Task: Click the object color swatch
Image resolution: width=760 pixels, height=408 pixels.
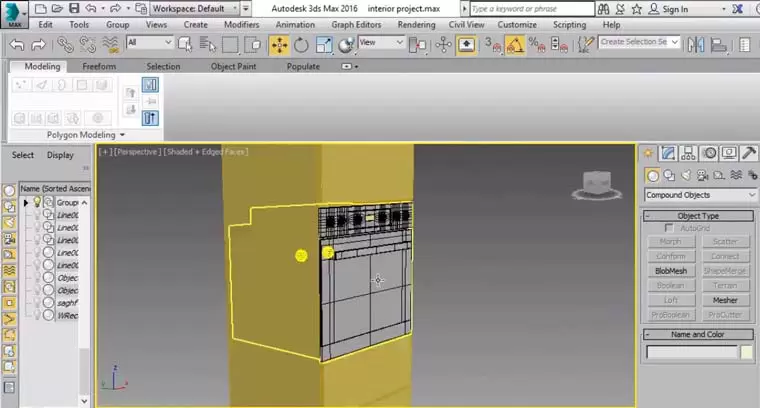Action: [x=746, y=352]
